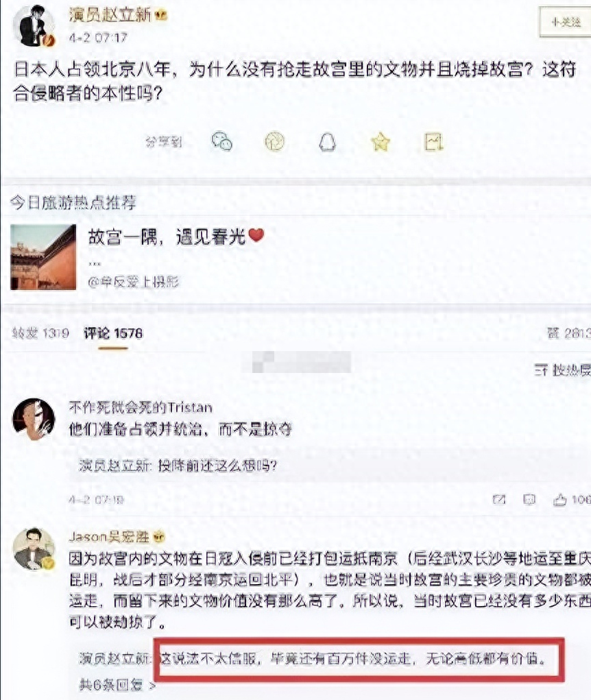The height and width of the screenshot is (700, 591).
Task: Open the likes count tab at right
Action: (x=568, y=333)
